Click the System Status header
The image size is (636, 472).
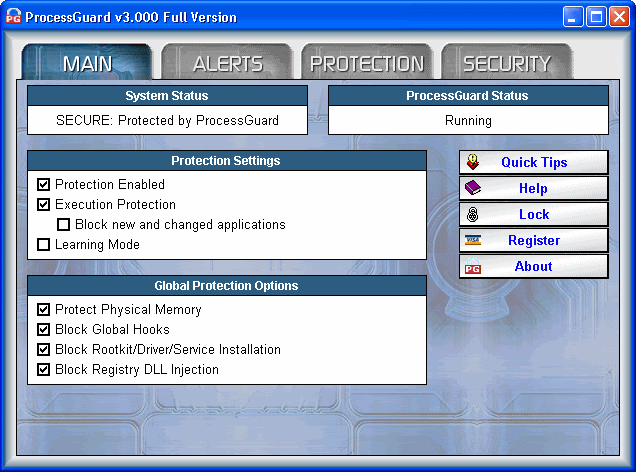pos(167,96)
